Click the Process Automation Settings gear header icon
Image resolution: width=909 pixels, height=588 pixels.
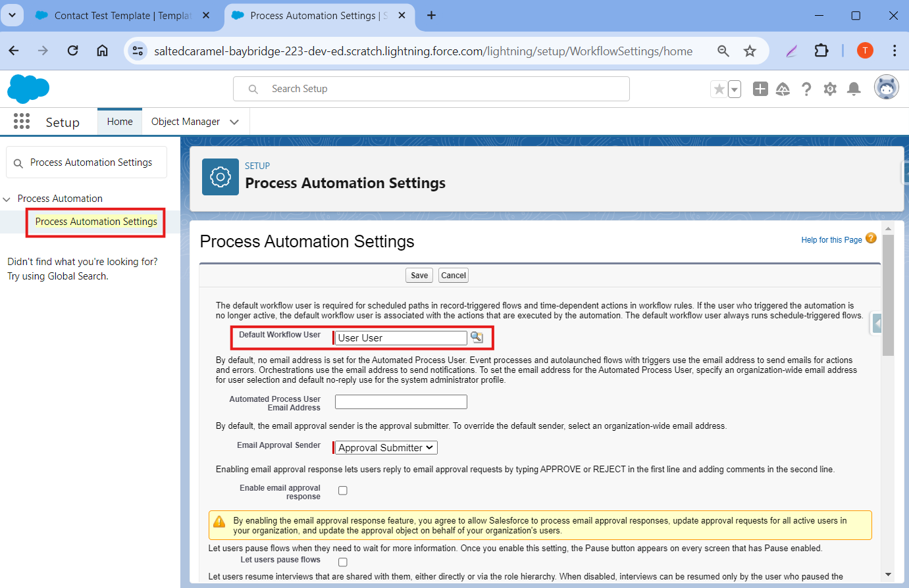click(220, 176)
